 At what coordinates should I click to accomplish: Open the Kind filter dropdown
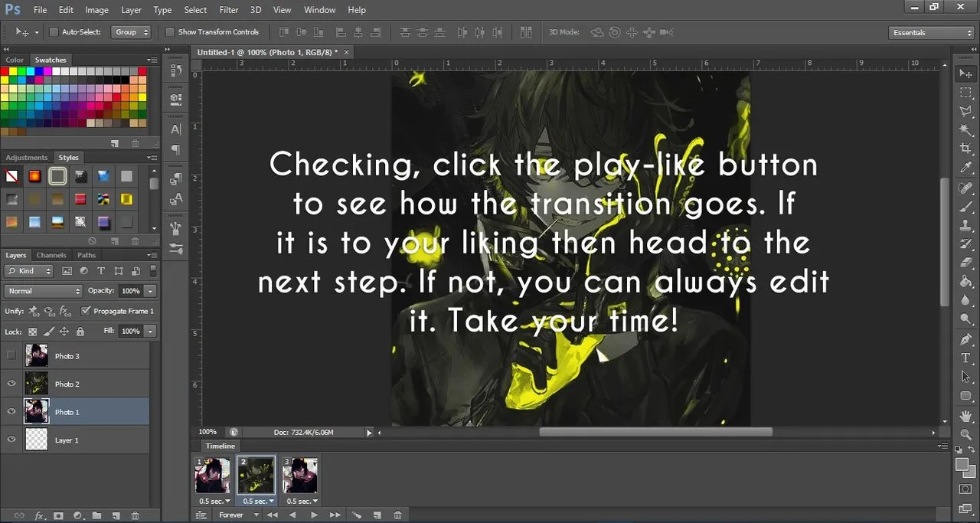point(28,271)
